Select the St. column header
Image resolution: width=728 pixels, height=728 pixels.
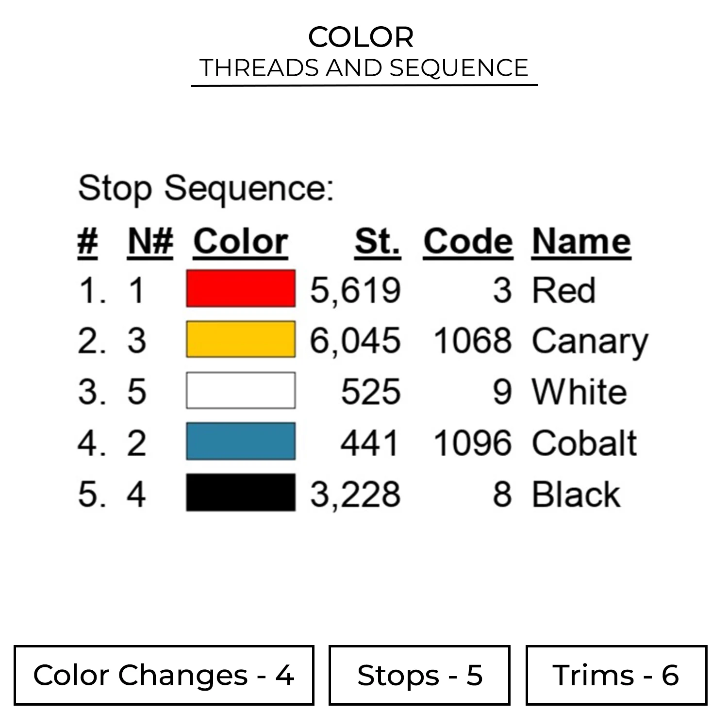[x=378, y=242]
